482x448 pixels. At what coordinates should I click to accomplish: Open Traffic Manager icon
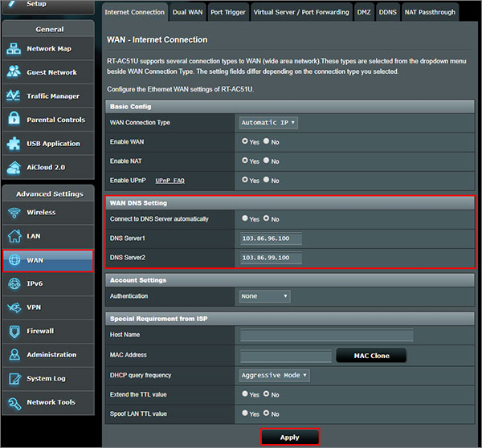pyautogui.click(x=14, y=96)
